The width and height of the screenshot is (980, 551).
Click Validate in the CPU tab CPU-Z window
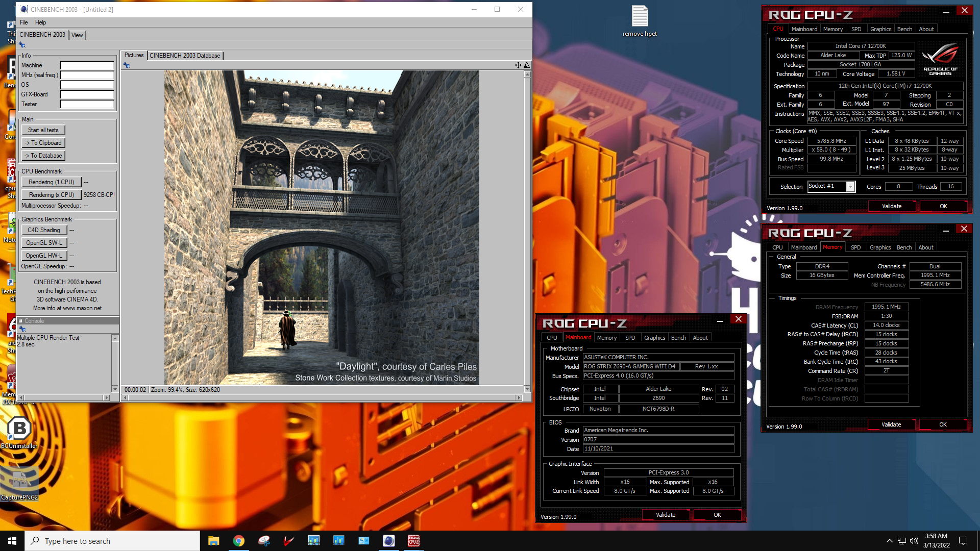[892, 206]
